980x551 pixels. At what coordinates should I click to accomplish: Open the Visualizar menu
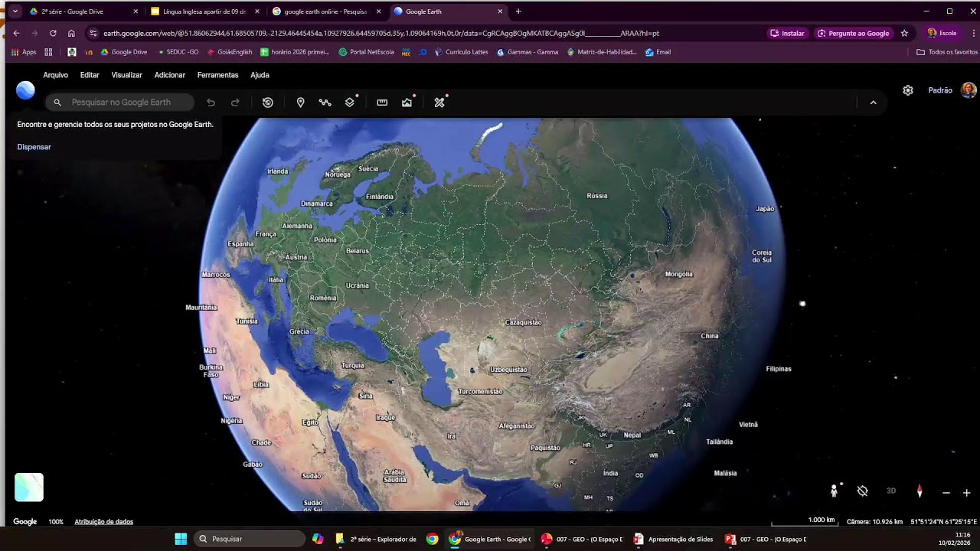[127, 75]
